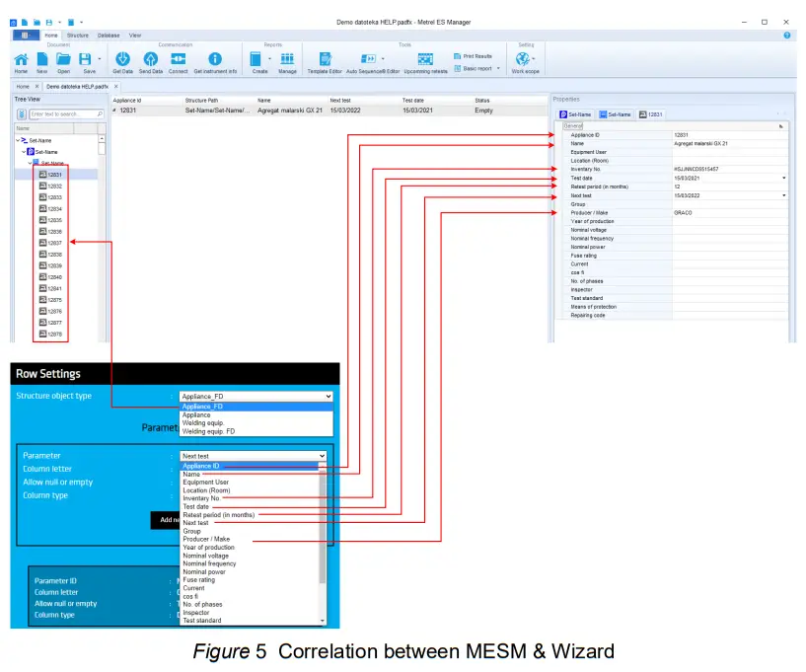Click the Send Data icon
Image resolution: width=806 pixels, height=672 pixels.
pyautogui.click(x=151, y=58)
